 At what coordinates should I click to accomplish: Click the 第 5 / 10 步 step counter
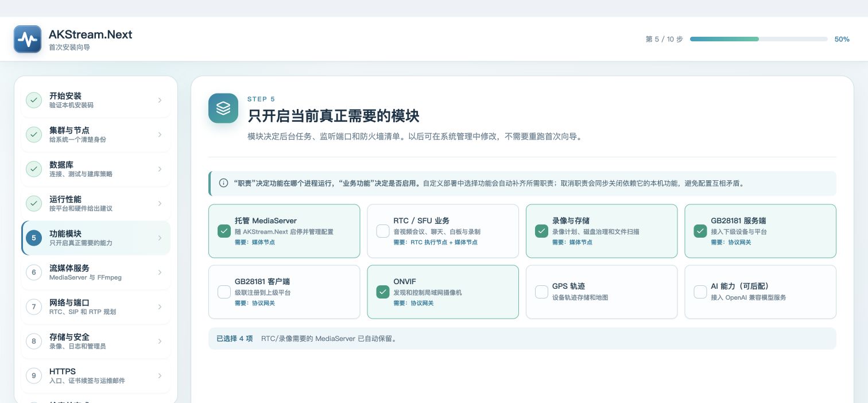pos(664,39)
